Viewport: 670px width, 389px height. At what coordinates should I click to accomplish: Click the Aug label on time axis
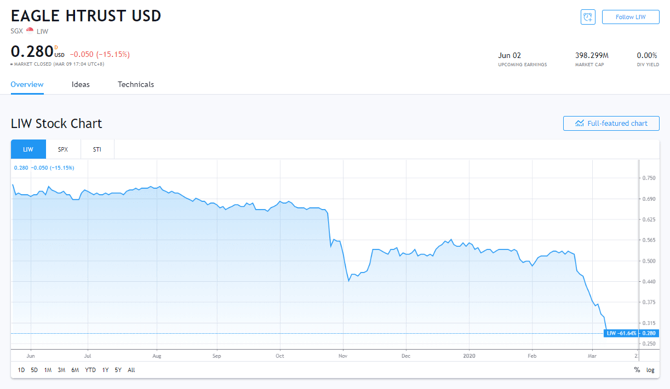tap(157, 356)
